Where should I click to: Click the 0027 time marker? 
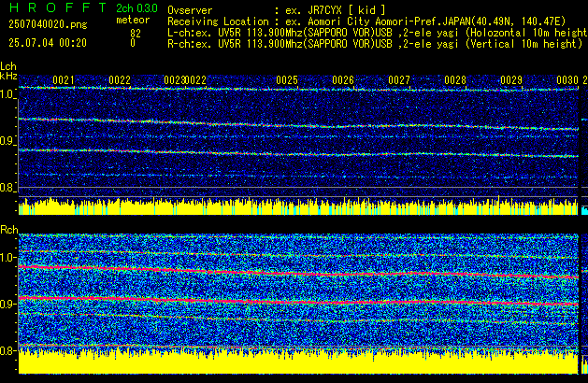point(399,80)
